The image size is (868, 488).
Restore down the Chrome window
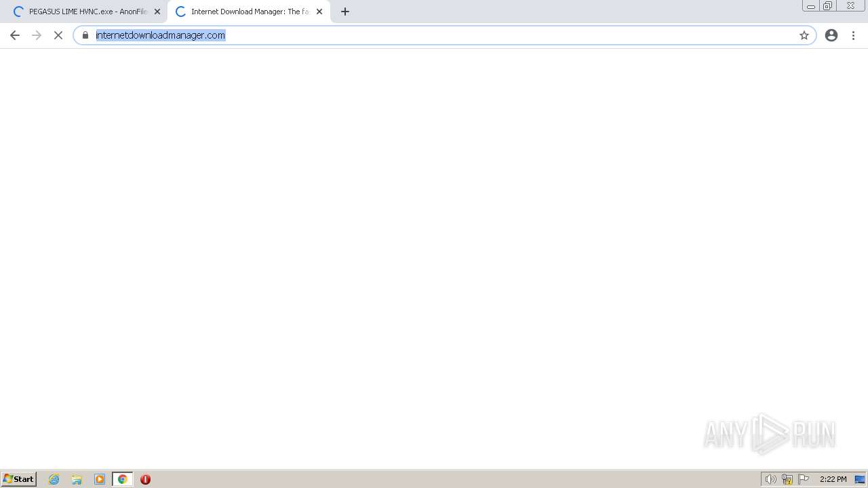[x=828, y=5]
